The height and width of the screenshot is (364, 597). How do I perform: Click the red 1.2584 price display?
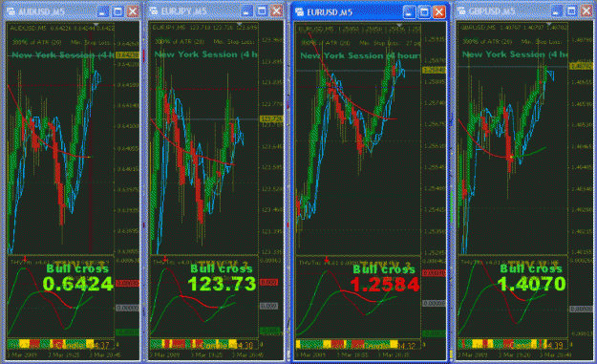(385, 285)
